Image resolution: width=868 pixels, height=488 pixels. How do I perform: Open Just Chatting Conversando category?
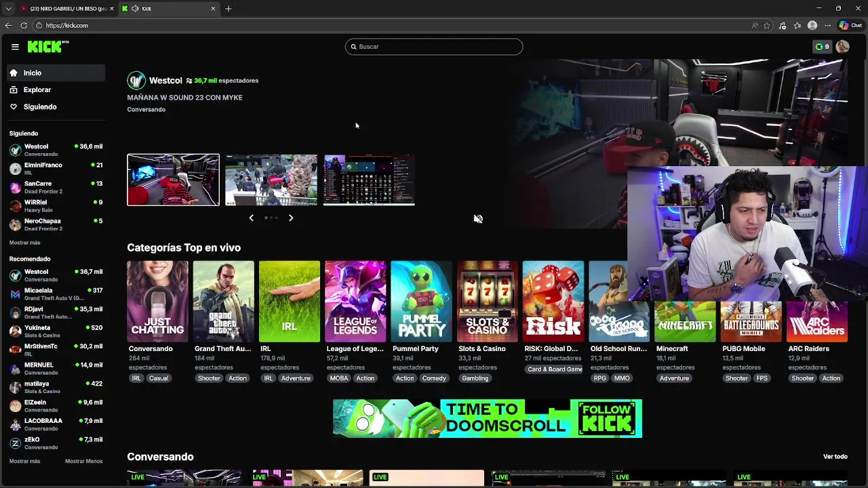(157, 302)
